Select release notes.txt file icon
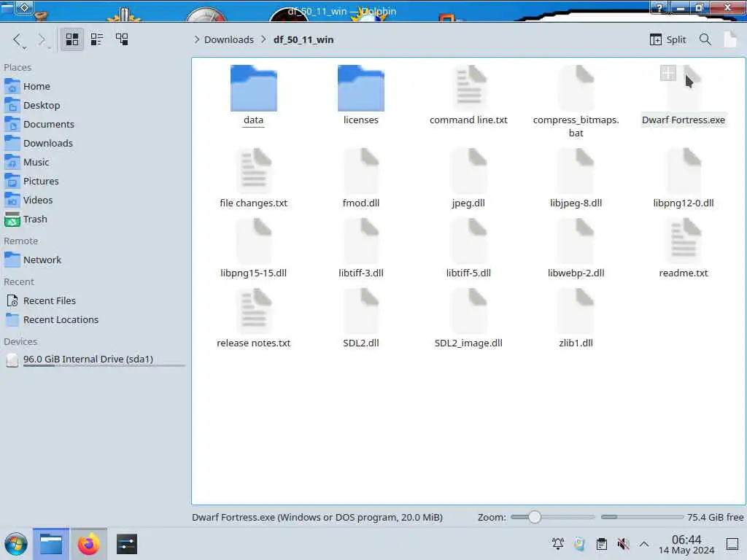The image size is (747, 560). [x=253, y=311]
